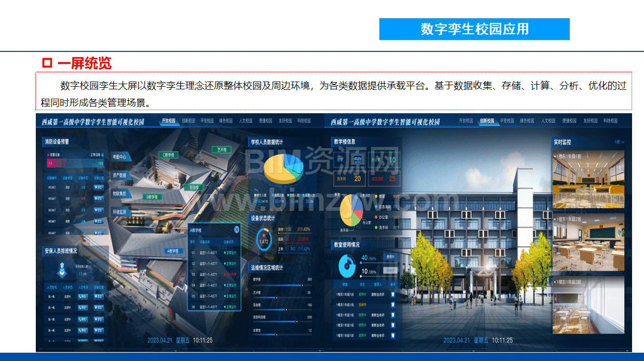Screen dimensions: 644x361
Task: Open the 开放校园 tab on left dashboard
Action: point(169,121)
